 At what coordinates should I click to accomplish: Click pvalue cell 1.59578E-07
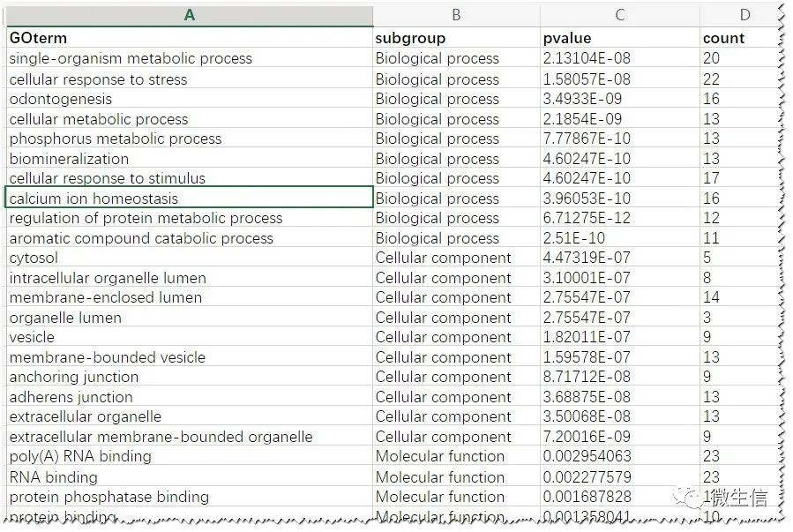pyautogui.click(x=619, y=357)
